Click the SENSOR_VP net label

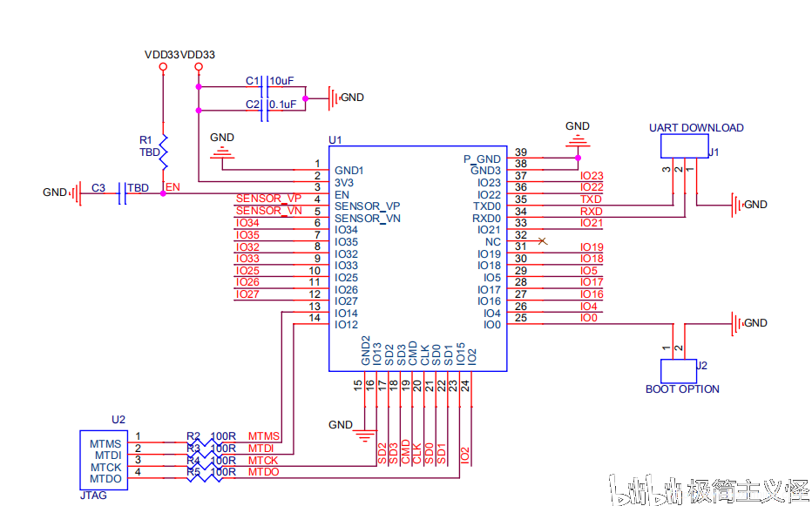(x=268, y=199)
